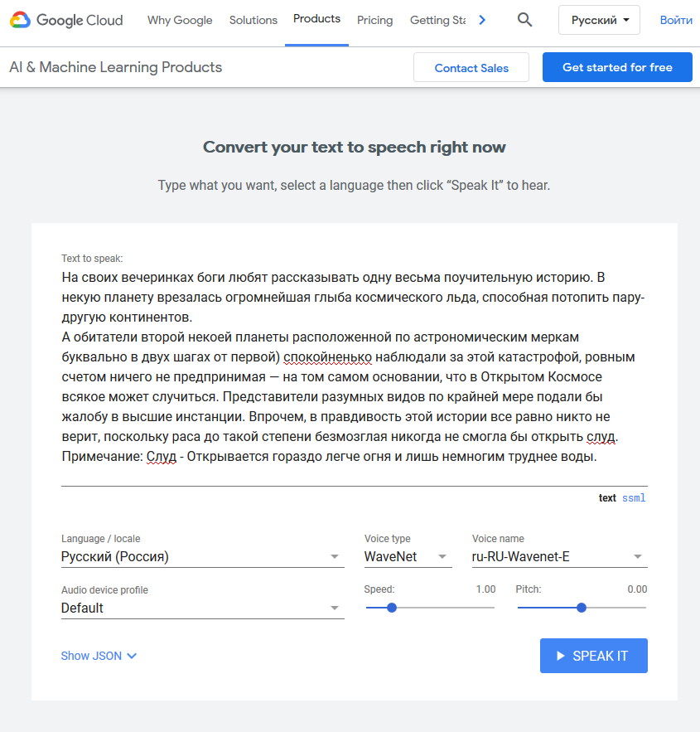
Task: Click the Speed slider handle
Action: click(392, 608)
